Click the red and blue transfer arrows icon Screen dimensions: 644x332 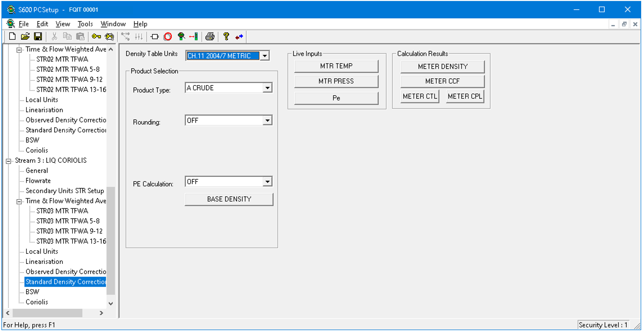pyautogui.click(x=239, y=36)
